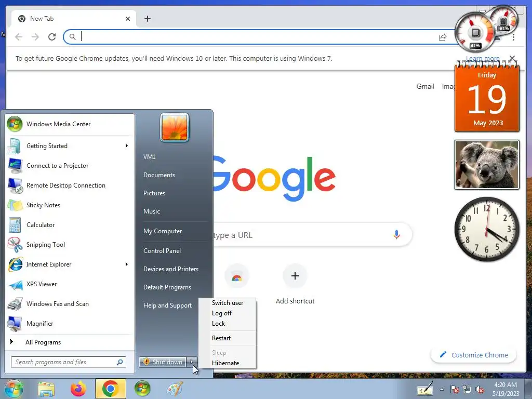Open the Snipping Tool

pos(70,245)
